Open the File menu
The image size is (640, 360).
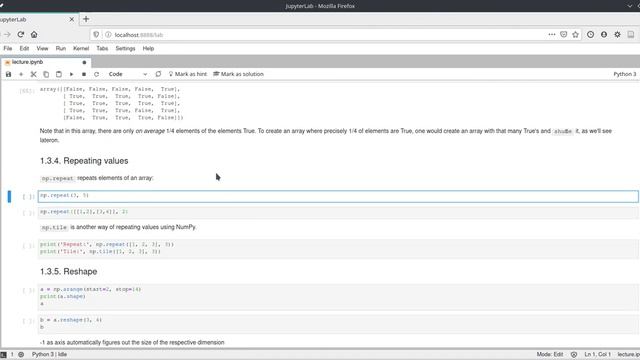point(8,48)
